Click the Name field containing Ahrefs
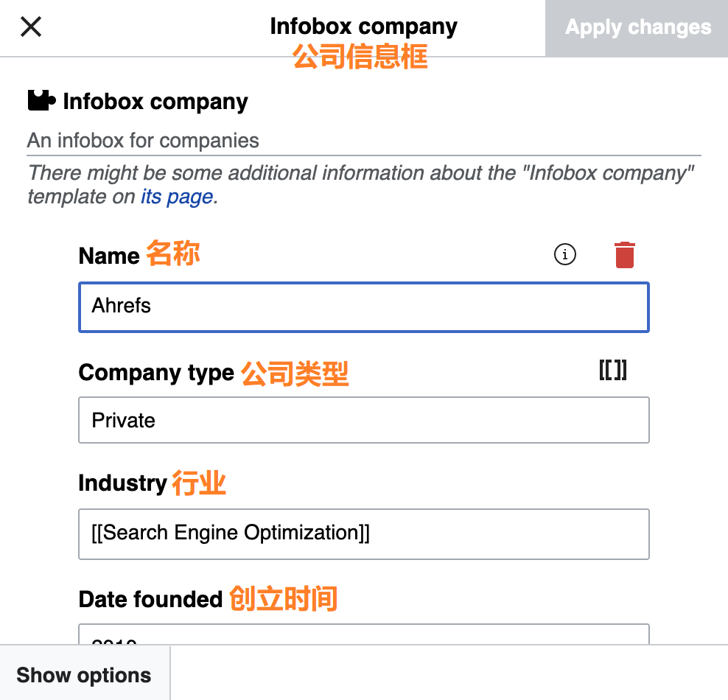The image size is (728, 700). click(363, 307)
